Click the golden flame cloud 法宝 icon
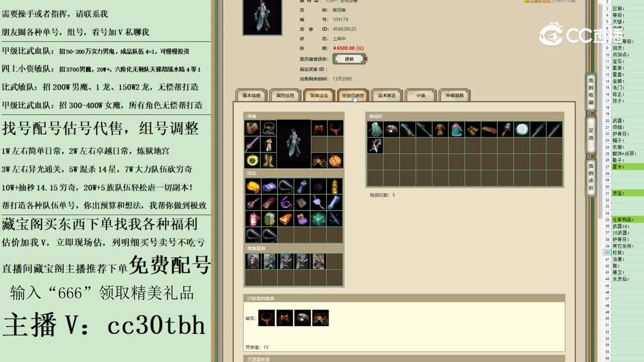Screen dimensions: 644x362 pyautogui.click(x=253, y=187)
